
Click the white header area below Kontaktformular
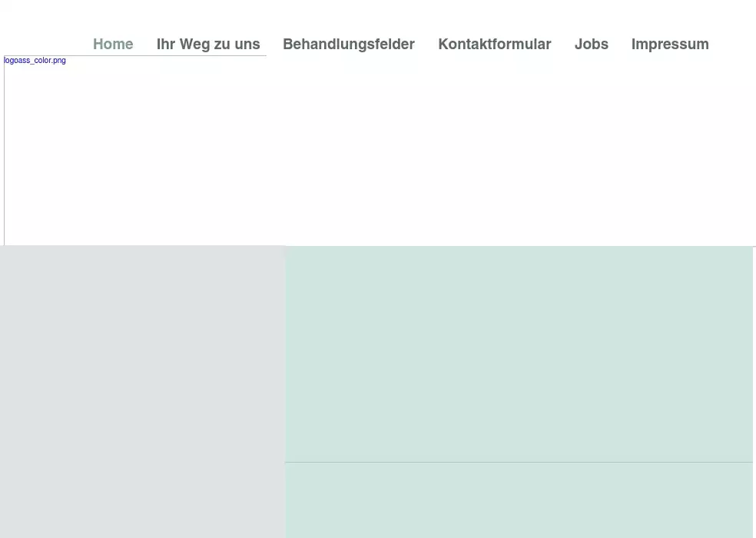(494, 154)
